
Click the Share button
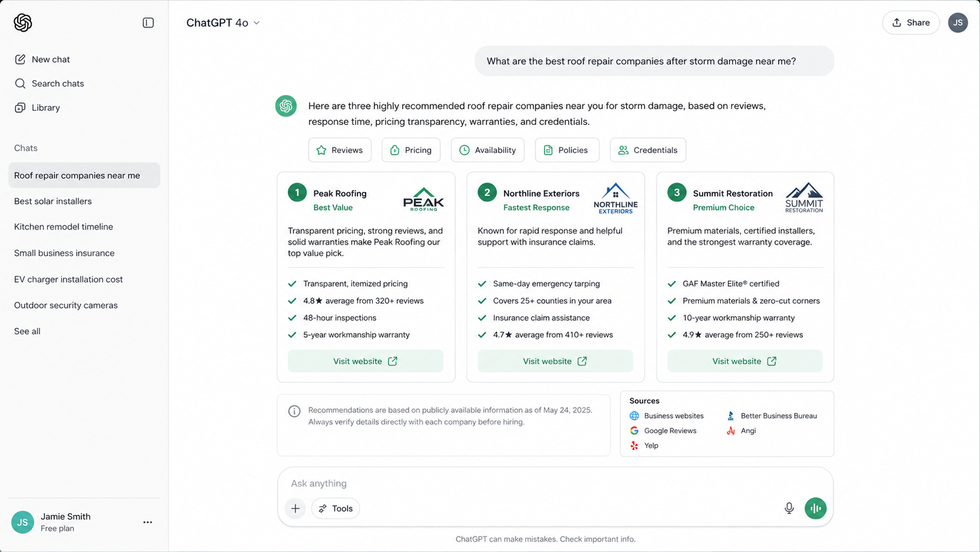tap(911, 23)
